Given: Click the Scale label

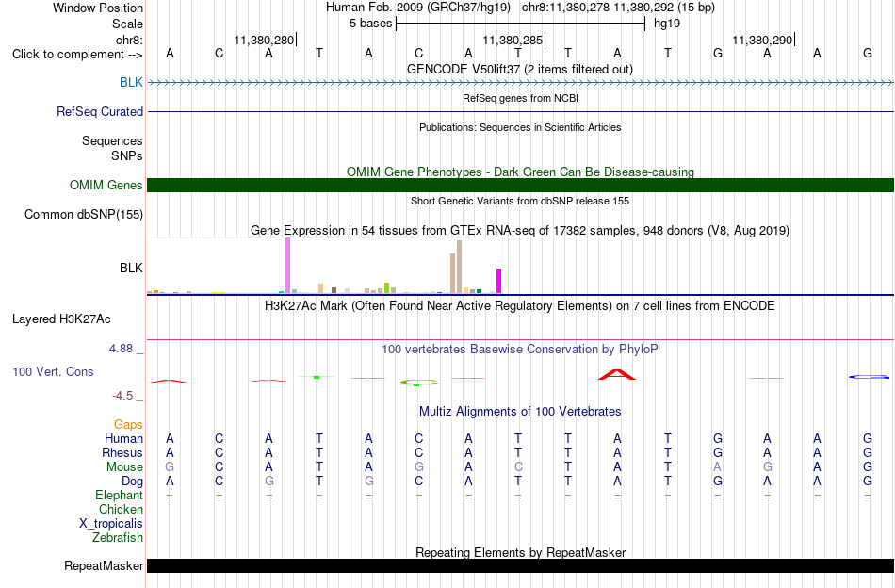Looking at the screenshot, I should (x=128, y=24).
